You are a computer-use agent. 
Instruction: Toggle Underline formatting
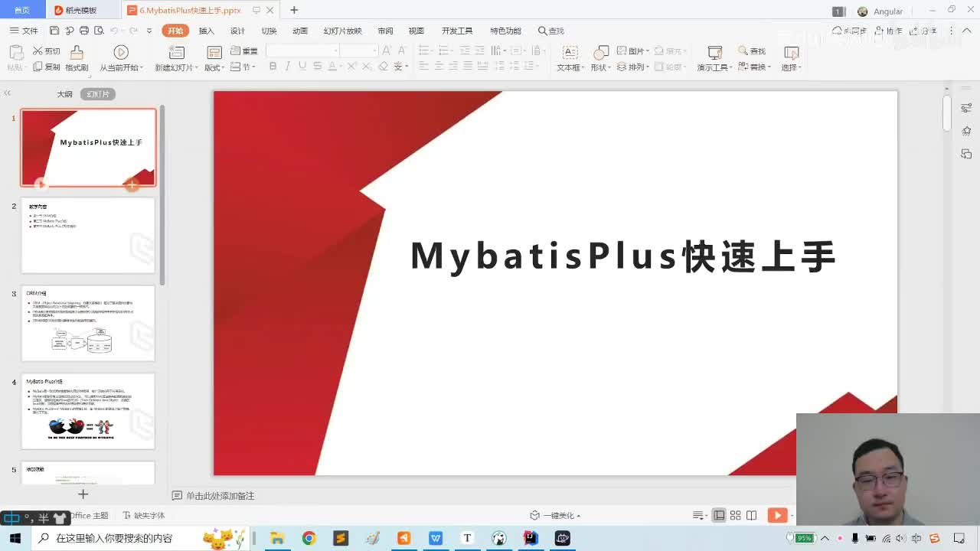point(302,67)
